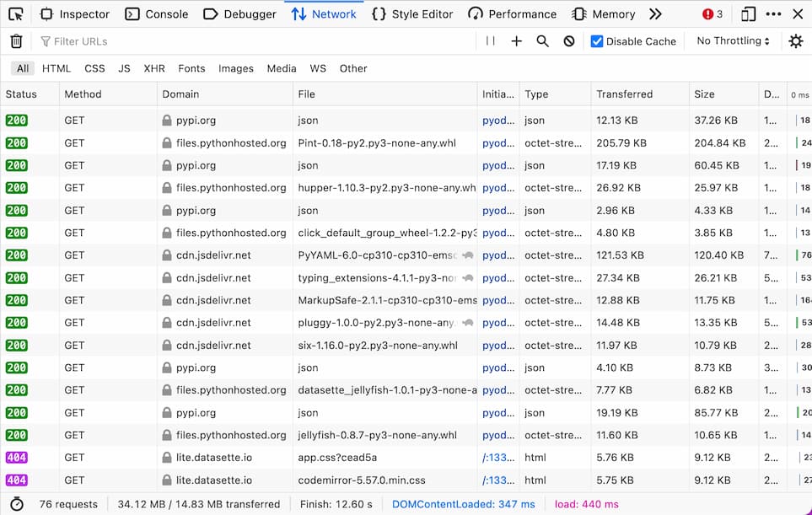Filter requests by Other

pyautogui.click(x=353, y=68)
